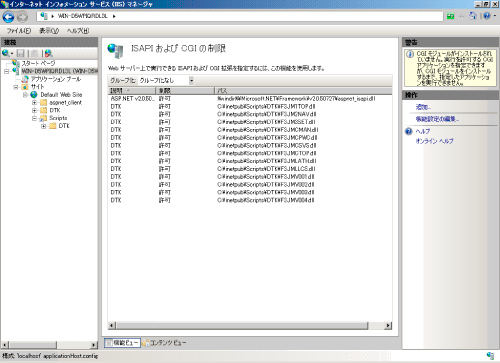Viewport: 500px width, 363px height.
Task: Click the grey Forward navigation arrow
Action: [22, 17]
